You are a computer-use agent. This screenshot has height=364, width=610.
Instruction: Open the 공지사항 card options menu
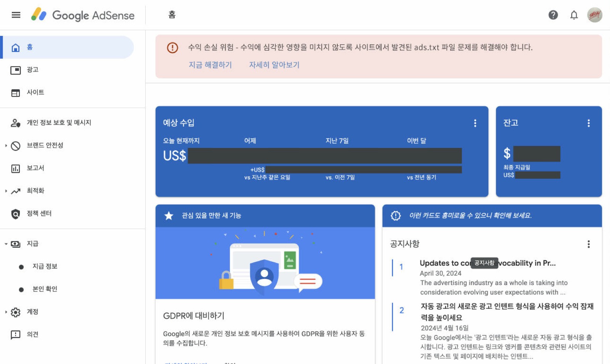tap(589, 244)
